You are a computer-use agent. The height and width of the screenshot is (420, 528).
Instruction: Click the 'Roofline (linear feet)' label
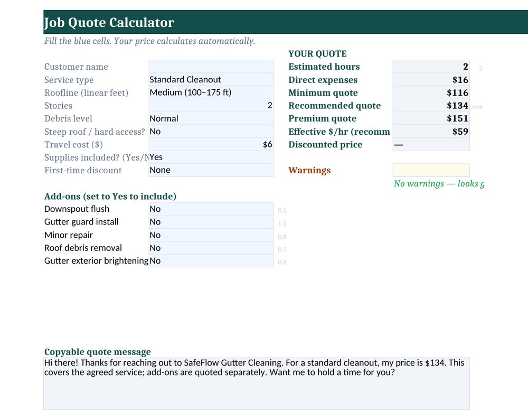coord(86,92)
